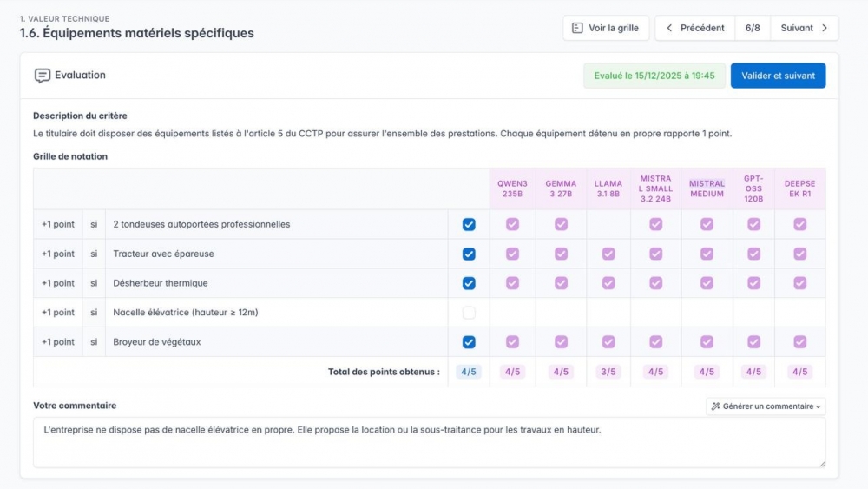The height and width of the screenshot is (489, 868).
Task: Click the GPT-OSS 120B column header
Action: click(x=754, y=188)
